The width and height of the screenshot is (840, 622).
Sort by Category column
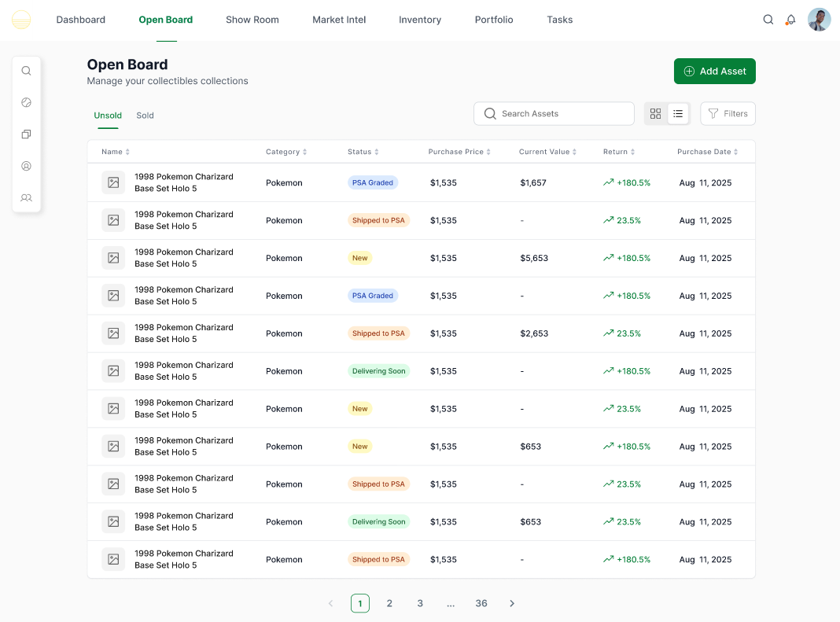click(x=286, y=152)
